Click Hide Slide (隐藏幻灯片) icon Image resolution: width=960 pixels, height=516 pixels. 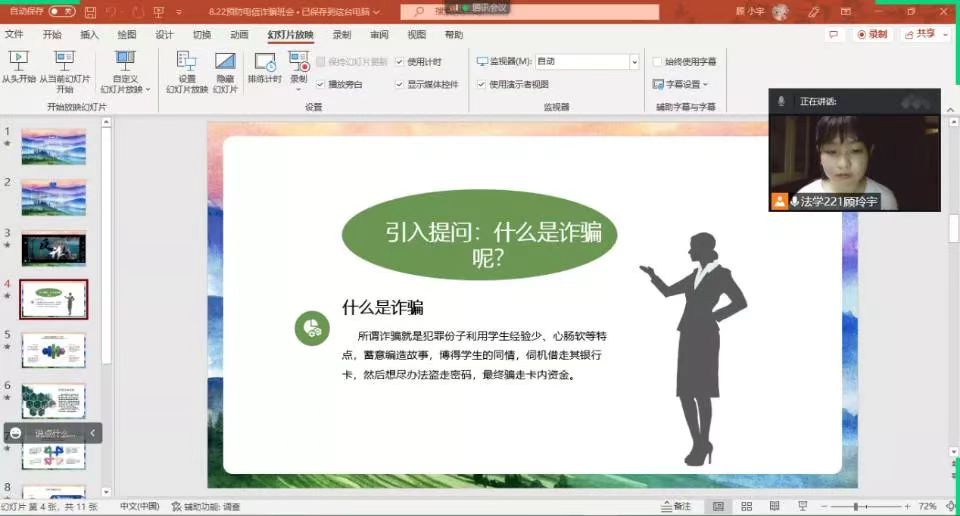[226, 70]
